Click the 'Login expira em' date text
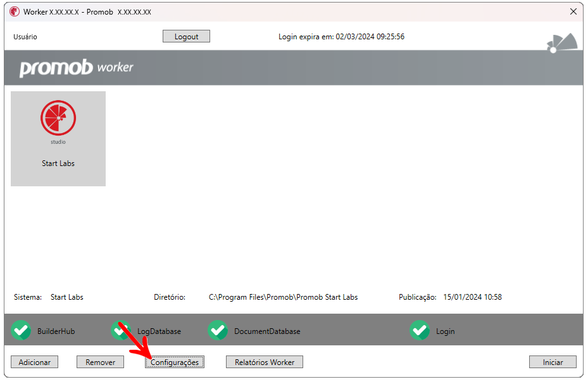Screen dimensions: 588x384 coord(341,37)
